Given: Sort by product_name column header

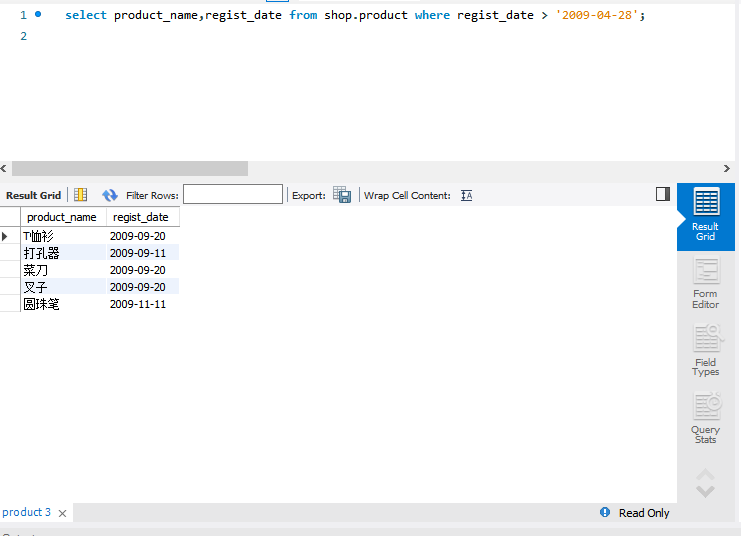Looking at the screenshot, I should click(63, 217).
